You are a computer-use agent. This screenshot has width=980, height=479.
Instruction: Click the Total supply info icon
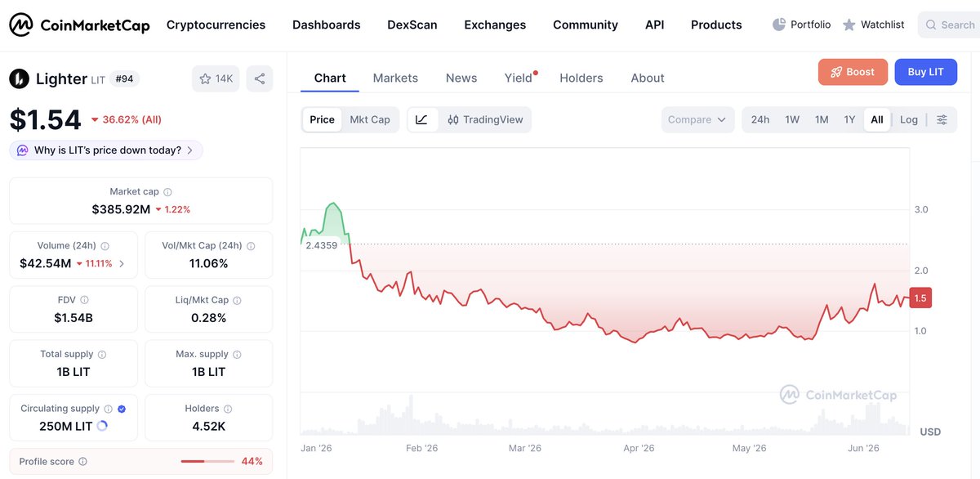(101, 355)
